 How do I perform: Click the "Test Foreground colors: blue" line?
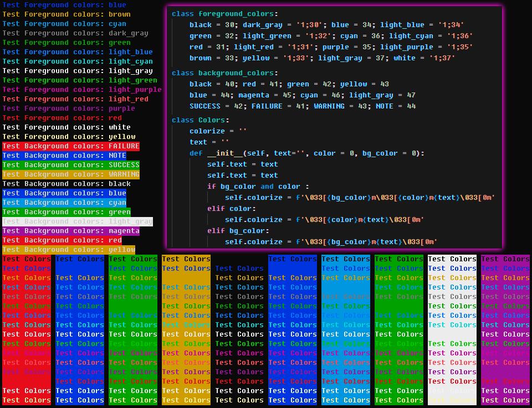[x=64, y=4]
